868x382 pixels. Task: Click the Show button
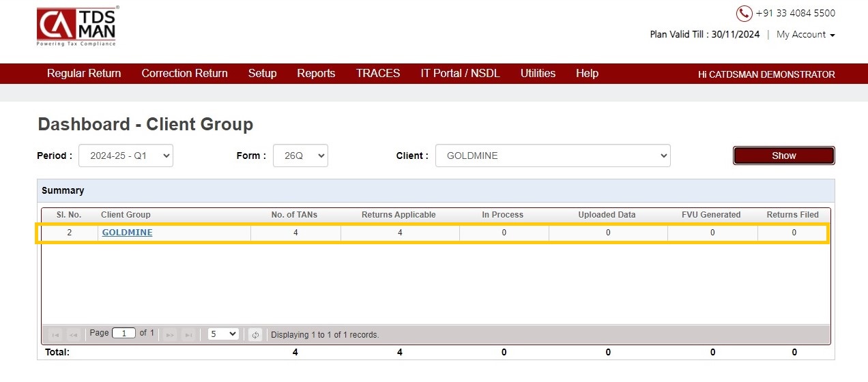(784, 156)
